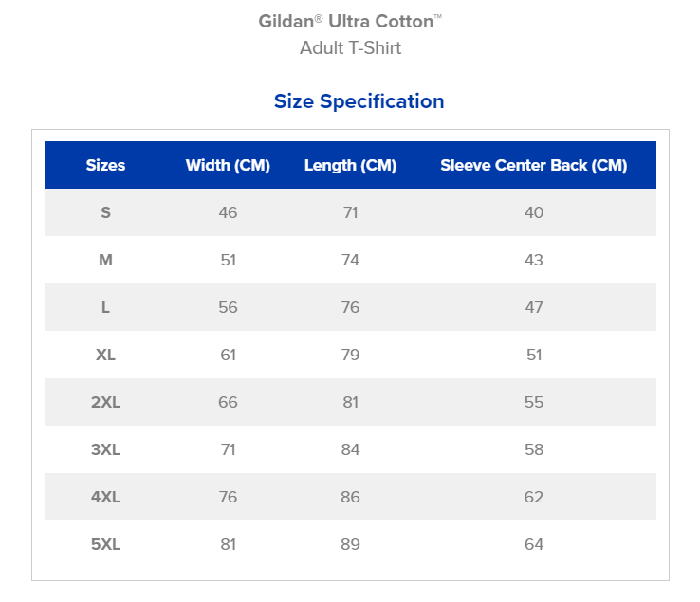Click the Adult T-Shirt subtitle
700x602 pixels.
click(350, 47)
